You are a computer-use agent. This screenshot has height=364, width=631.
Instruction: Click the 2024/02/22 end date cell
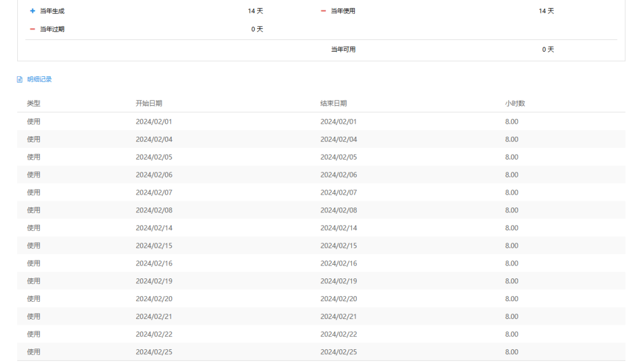coord(338,334)
